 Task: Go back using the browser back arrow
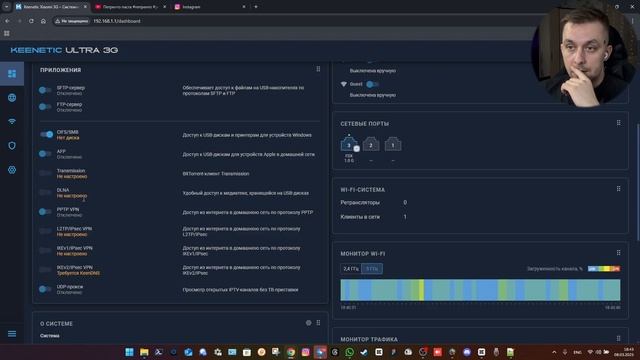7,21
